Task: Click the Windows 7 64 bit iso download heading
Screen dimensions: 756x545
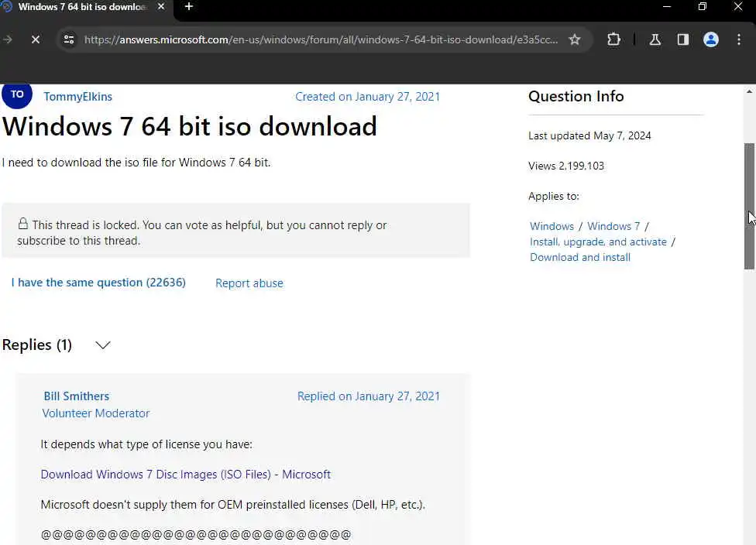Action: (x=190, y=127)
